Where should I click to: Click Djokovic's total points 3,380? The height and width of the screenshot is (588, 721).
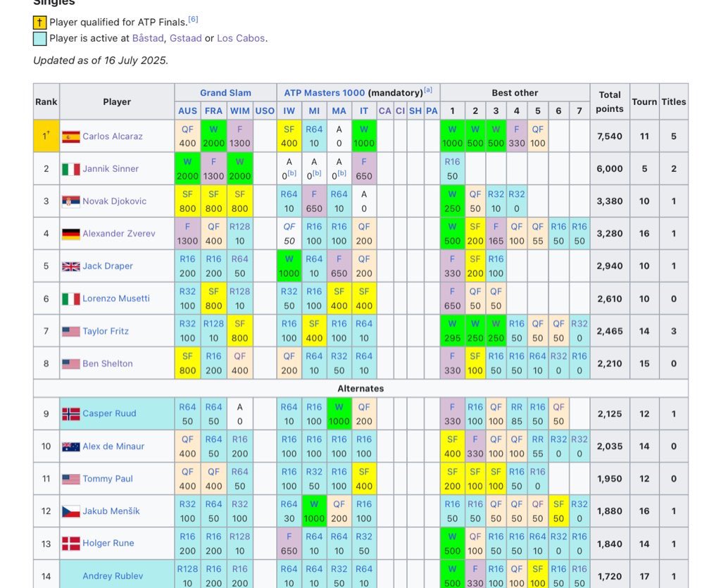(x=610, y=201)
